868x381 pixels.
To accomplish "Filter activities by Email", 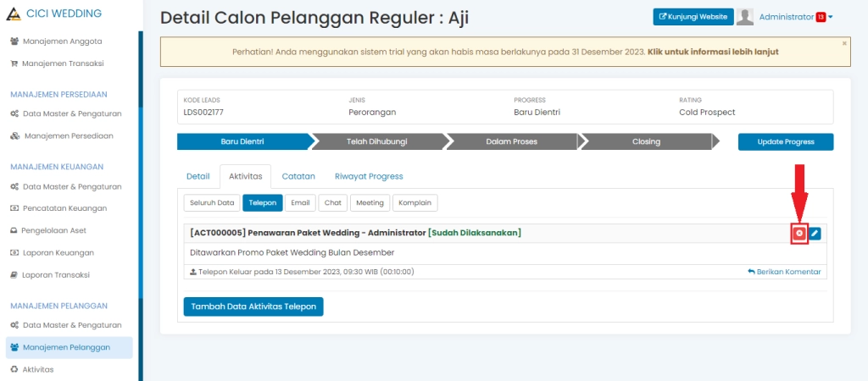I will [300, 202].
